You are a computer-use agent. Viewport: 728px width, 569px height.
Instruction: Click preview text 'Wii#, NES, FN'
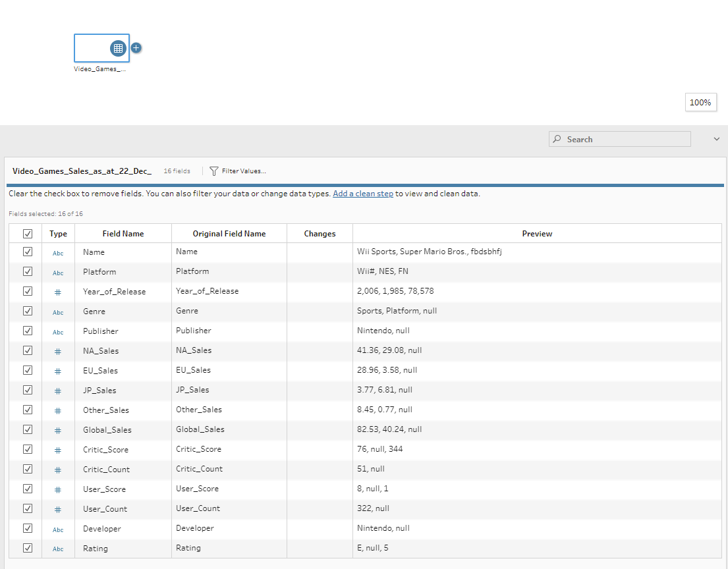383,271
